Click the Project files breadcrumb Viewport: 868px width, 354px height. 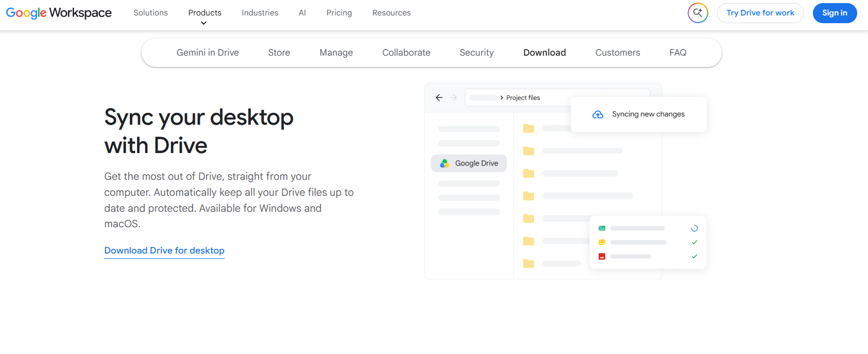click(523, 98)
